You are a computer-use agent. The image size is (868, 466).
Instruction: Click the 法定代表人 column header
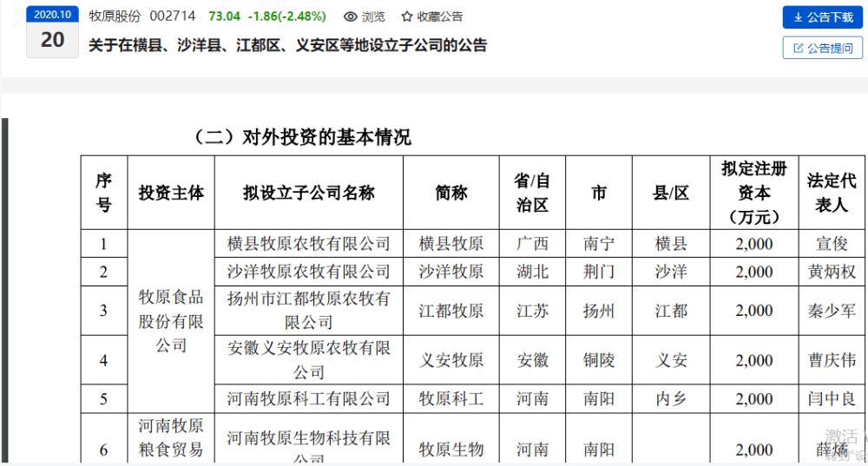tap(832, 193)
